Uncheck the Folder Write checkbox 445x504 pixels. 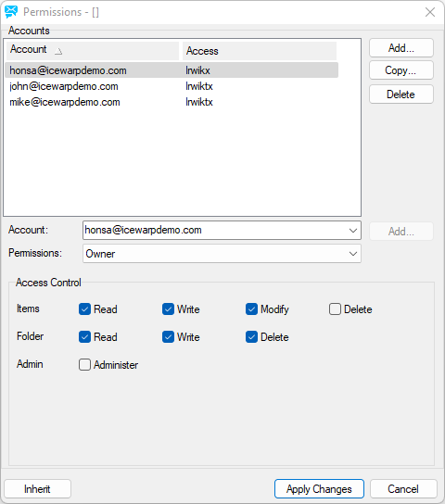coord(168,337)
